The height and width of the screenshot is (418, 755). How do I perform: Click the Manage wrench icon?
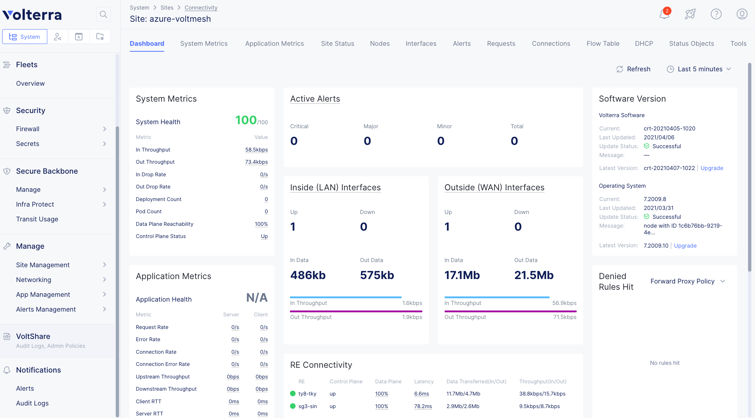pos(7,246)
